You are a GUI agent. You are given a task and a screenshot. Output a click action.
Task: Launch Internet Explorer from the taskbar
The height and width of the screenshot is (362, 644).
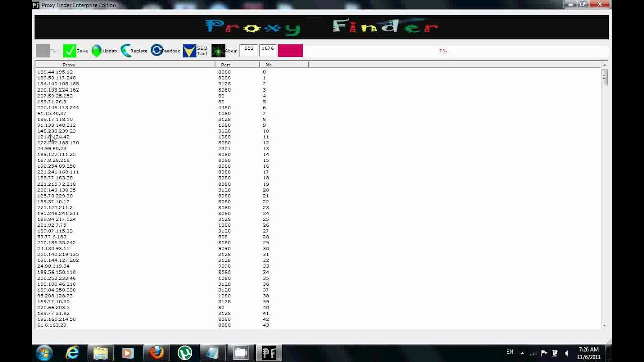pyautogui.click(x=73, y=353)
